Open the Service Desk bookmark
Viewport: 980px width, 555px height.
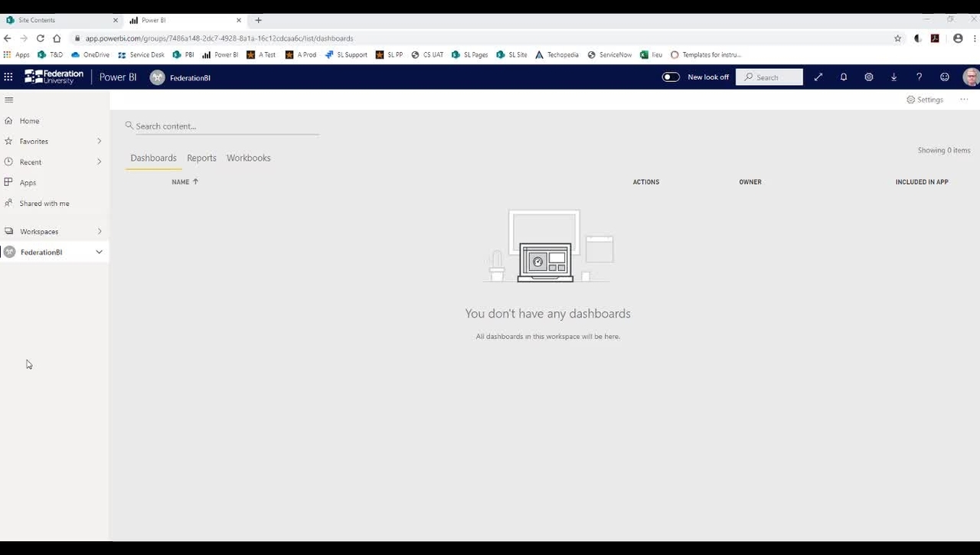[141, 55]
